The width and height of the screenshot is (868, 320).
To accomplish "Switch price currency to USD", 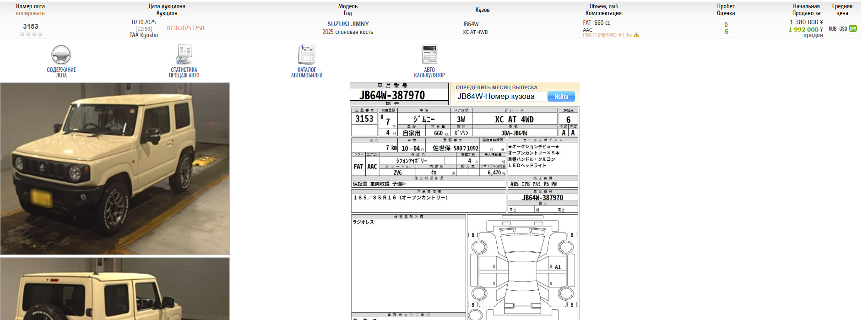I will (843, 29).
